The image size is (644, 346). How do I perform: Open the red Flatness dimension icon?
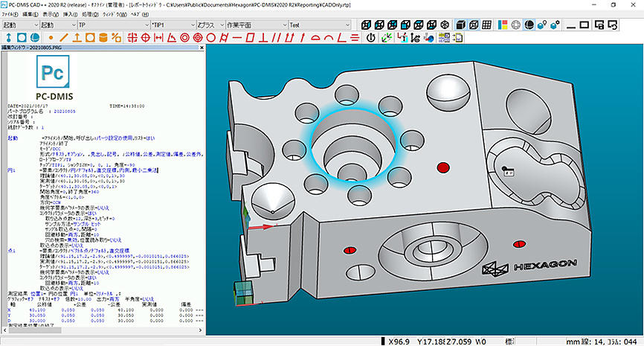pos(250,38)
